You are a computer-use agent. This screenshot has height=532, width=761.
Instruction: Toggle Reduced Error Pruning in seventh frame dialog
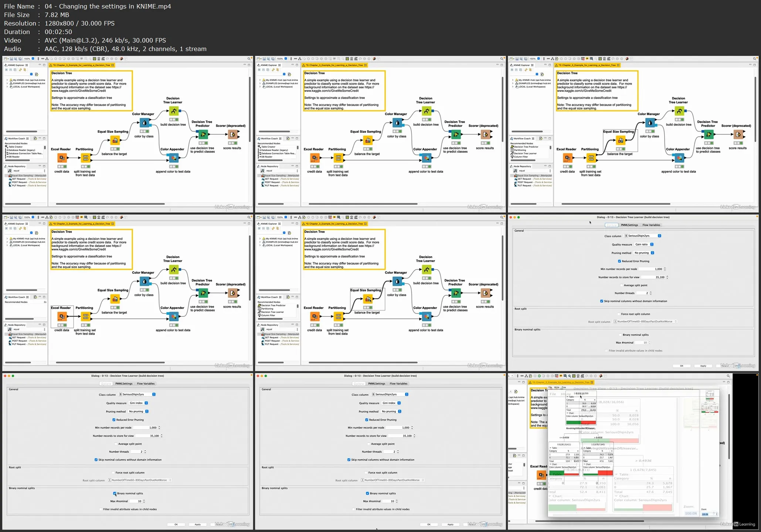pyautogui.click(x=114, y=420)
